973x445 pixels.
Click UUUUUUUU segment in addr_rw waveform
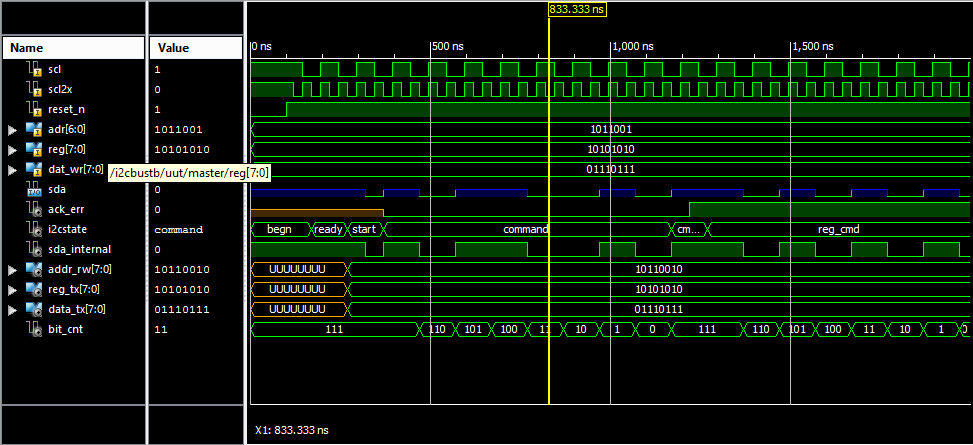(297, 269)
